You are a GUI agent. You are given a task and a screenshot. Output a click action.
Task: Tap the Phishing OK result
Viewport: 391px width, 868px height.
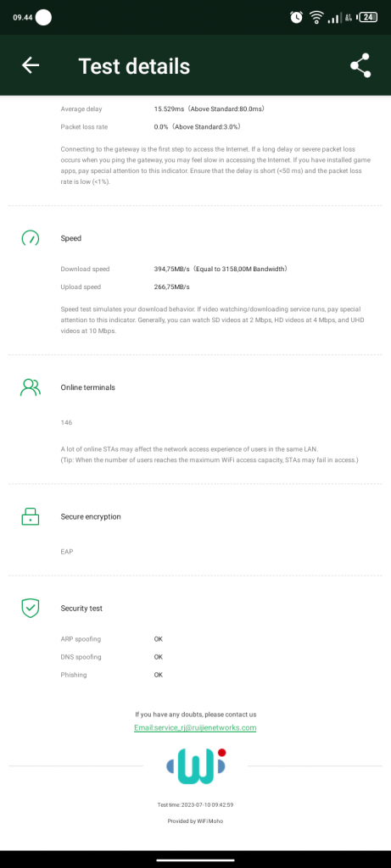(x=159, y=675)
